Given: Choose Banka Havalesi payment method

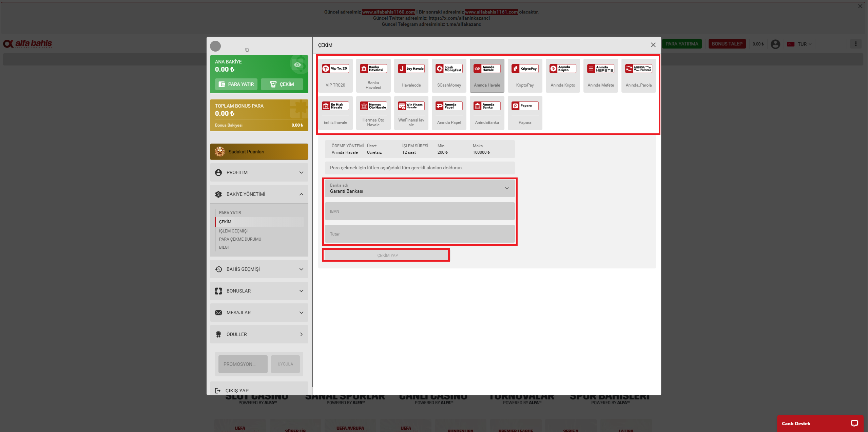Looking at the screenshot, I should coord(373,75).
